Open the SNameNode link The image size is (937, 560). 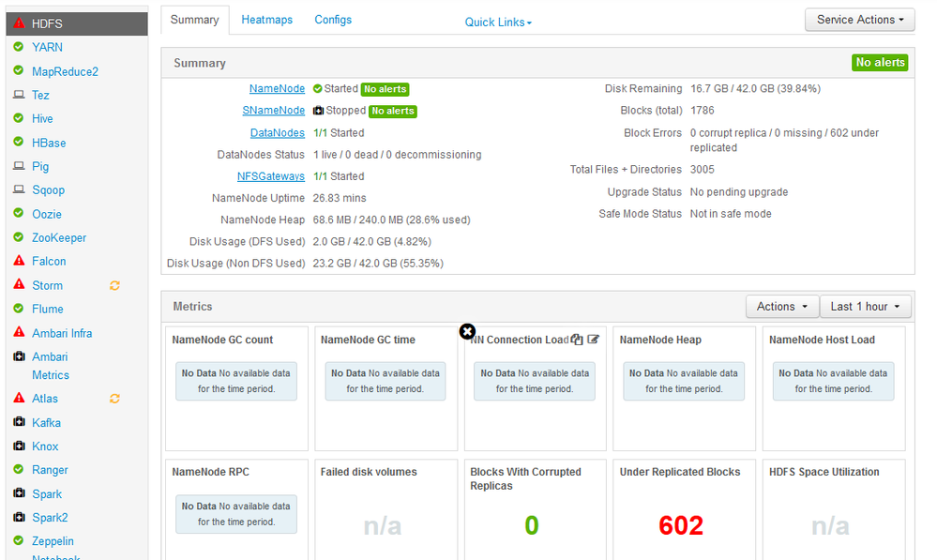pyautogui.click(x=274, y=111)
